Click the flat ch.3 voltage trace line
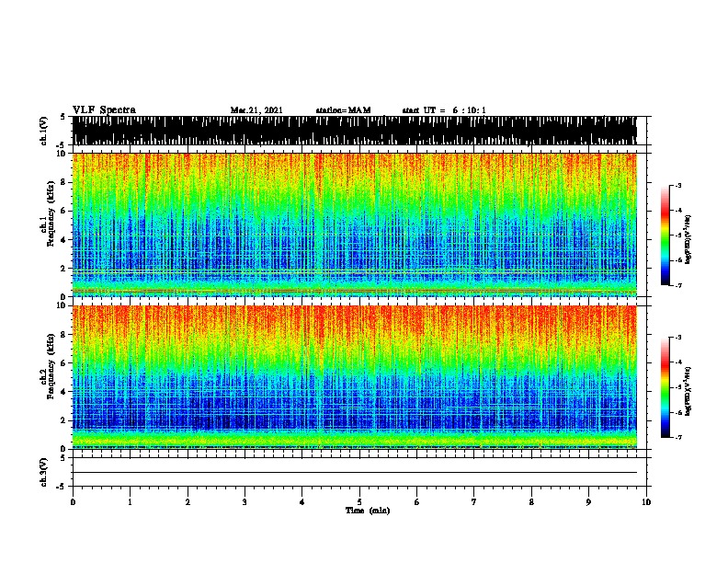This screenshot has width=728, height=563. coord(354,473)
